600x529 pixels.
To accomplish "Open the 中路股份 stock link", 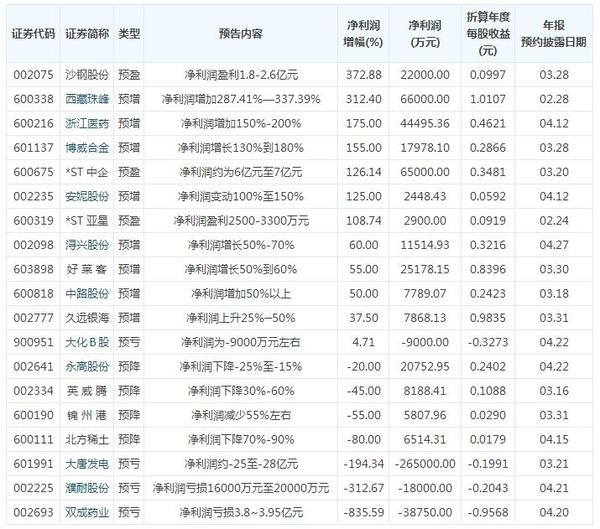I will [x=87, y=294].
